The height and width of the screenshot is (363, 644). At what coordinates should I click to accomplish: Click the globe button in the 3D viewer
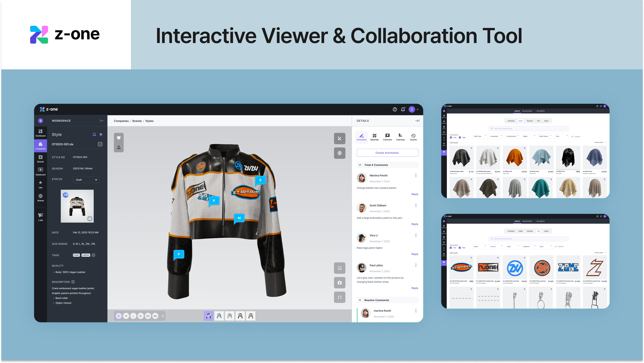tap(340, 153)
